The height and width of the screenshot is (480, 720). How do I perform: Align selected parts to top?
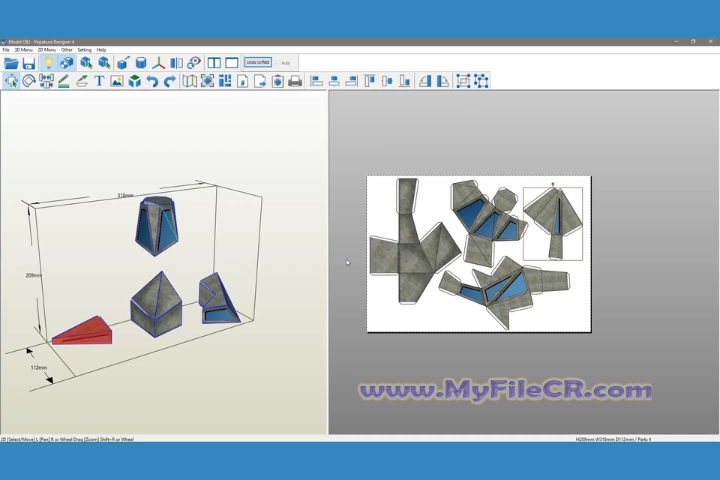370,81
